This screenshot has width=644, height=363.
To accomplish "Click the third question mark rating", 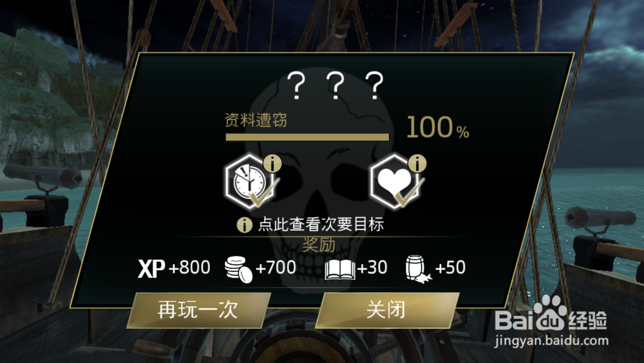I will point(375,86).
